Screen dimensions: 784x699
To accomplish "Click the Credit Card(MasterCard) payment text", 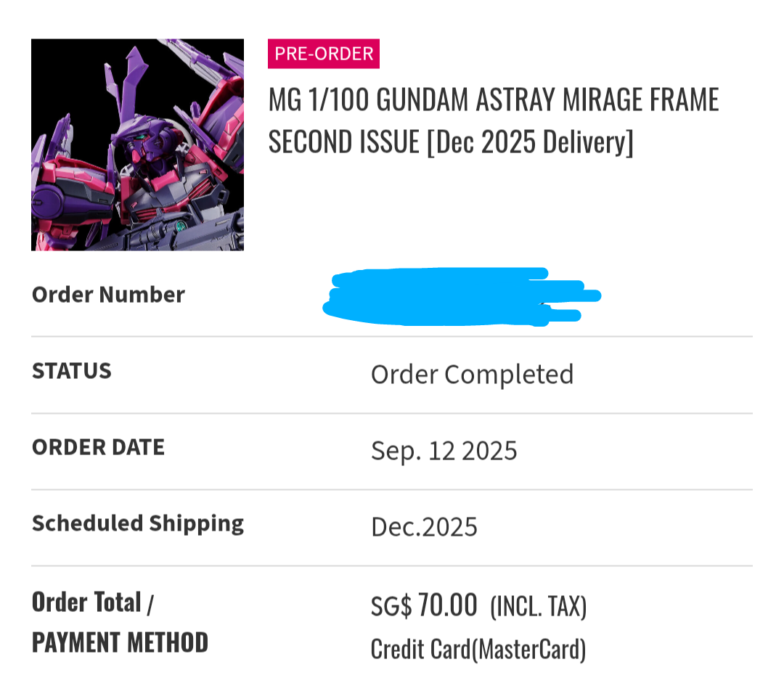I will (478, 650).
